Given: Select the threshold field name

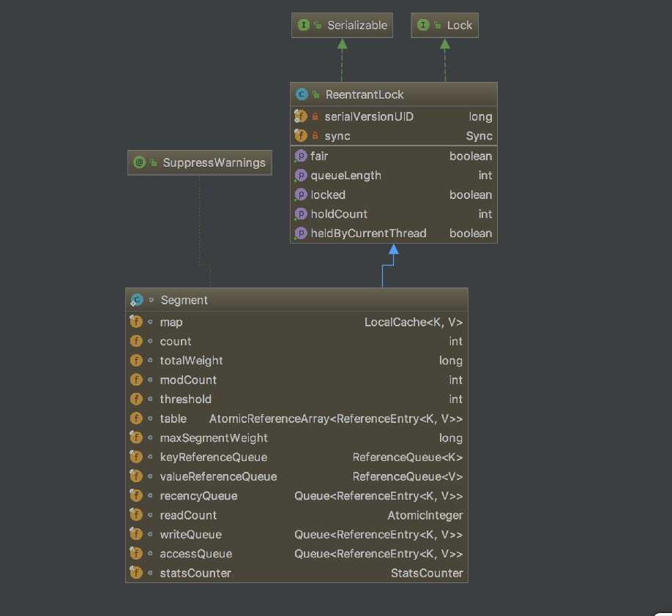Looking at the screenshot, I should 186,399.
